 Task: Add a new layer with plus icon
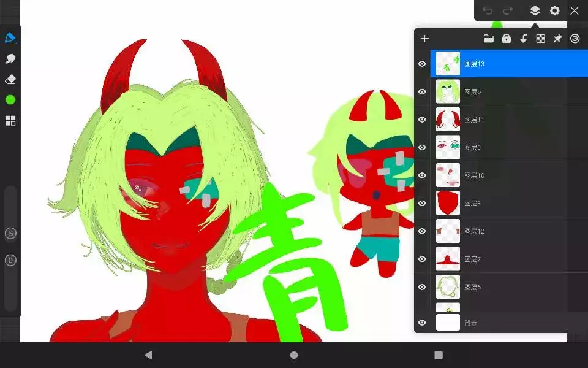[424, 39]
